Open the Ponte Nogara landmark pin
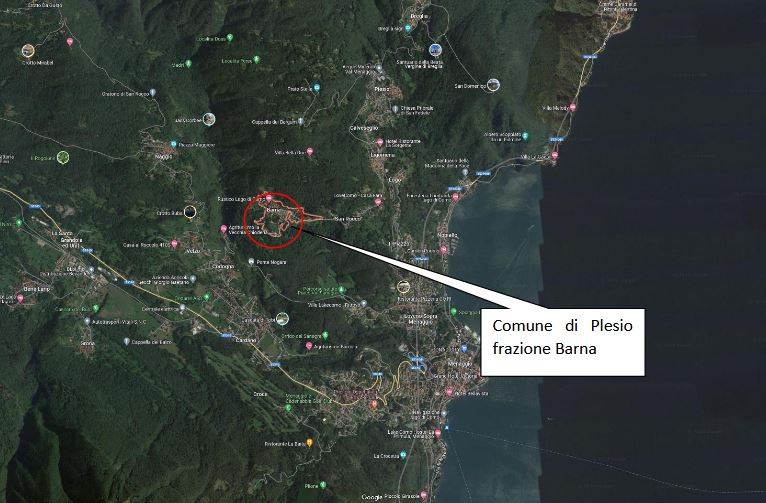 (x=251, y=262)
